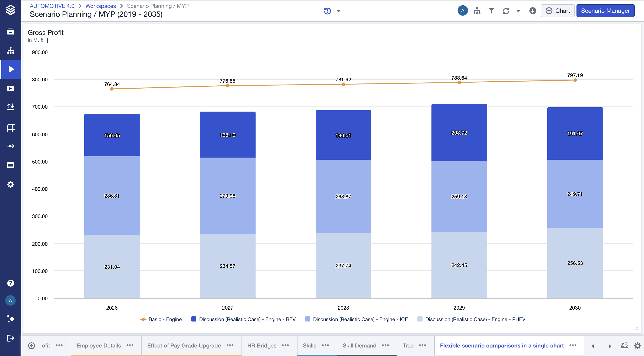Viewport: 644px width, 356px height.
Task: Switch to Employee Details tab
Action: point(99,346)
